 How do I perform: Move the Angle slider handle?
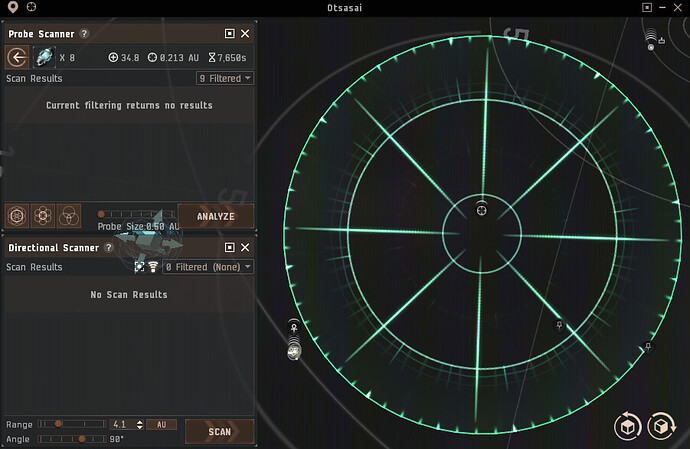coord(82,439)
